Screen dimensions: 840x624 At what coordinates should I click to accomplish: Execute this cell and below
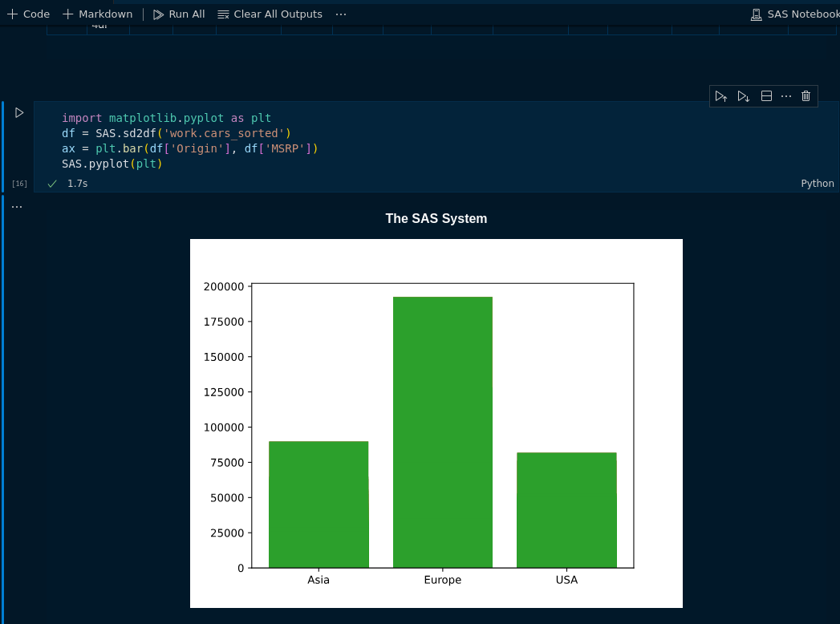pos(743,95)
